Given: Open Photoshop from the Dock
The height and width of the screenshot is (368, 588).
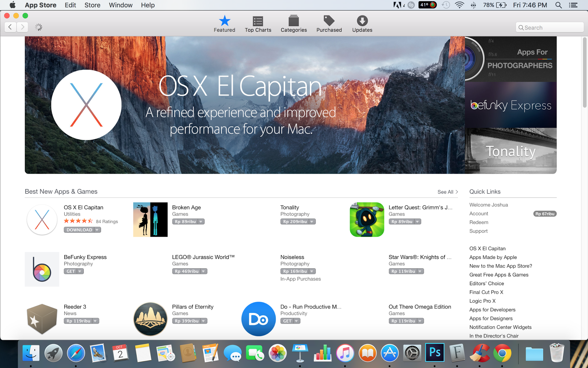Looking at the screenshot, I should 435,353.
